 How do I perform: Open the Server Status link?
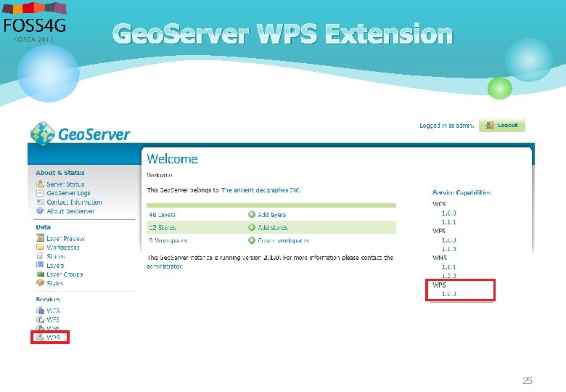click(65, 184)
